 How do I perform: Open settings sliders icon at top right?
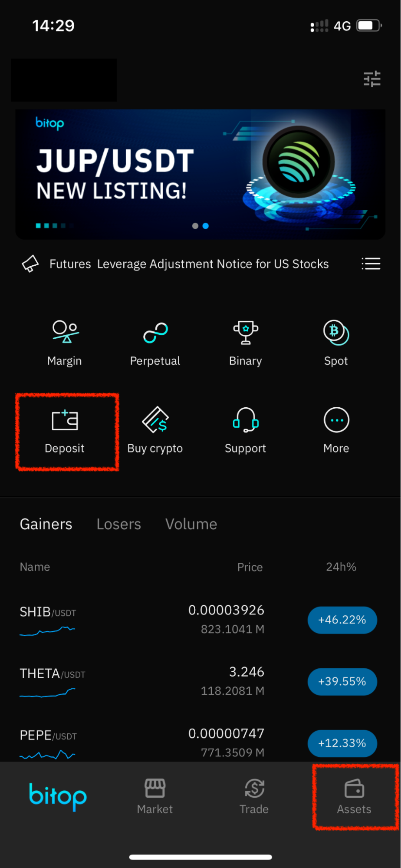(372, 79)
